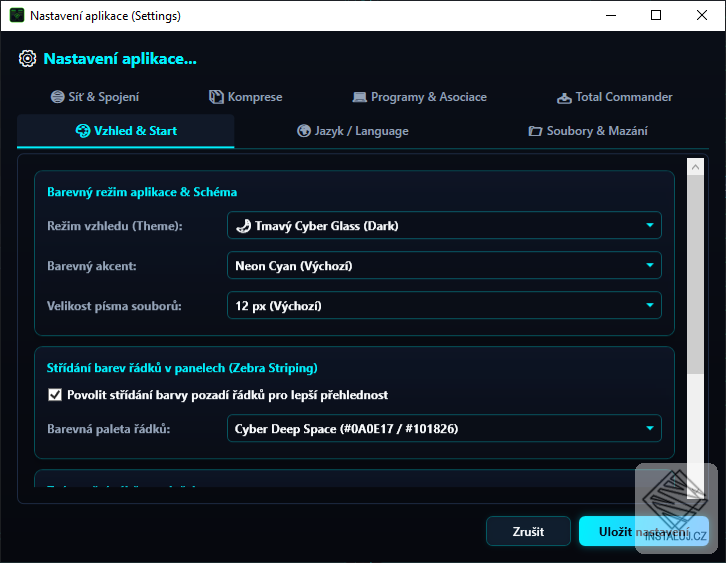Open the Režim vzhledu (Theme) dropdown

coord(444,225)
